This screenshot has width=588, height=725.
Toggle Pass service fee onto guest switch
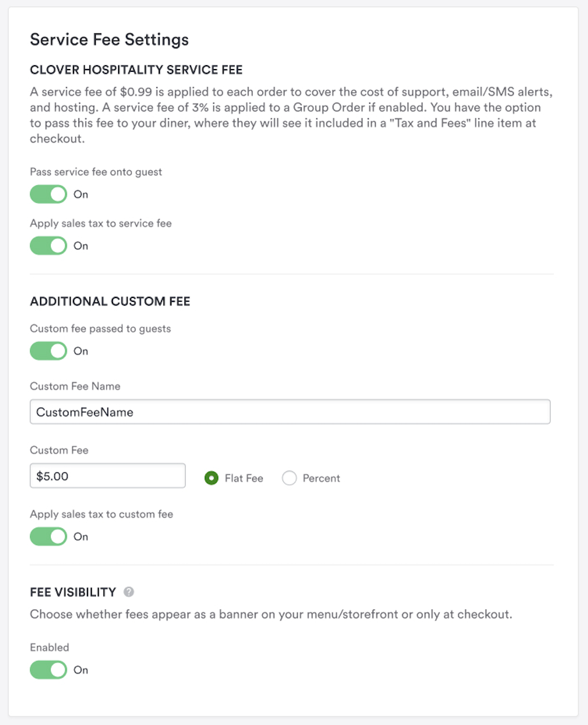(48, 194)
